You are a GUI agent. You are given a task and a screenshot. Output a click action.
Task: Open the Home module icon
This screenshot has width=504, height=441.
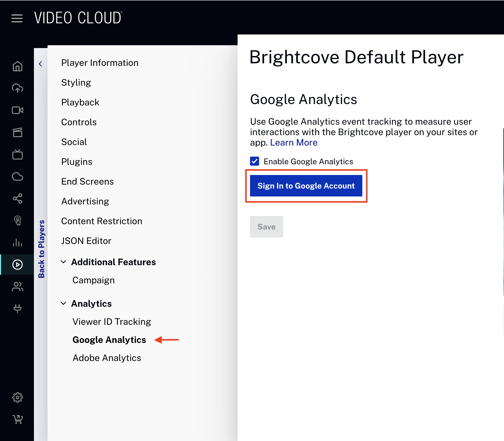point(18,67)
